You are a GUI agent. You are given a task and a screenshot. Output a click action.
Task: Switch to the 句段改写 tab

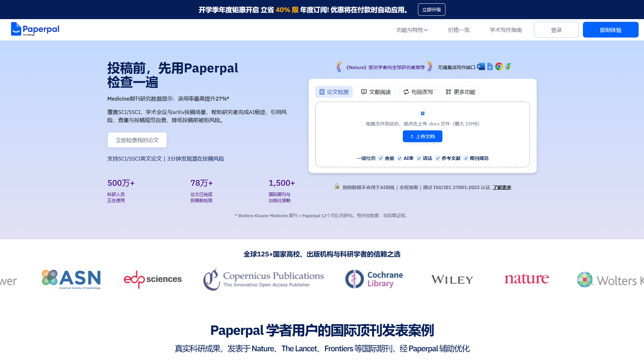(x=418, y=92)
